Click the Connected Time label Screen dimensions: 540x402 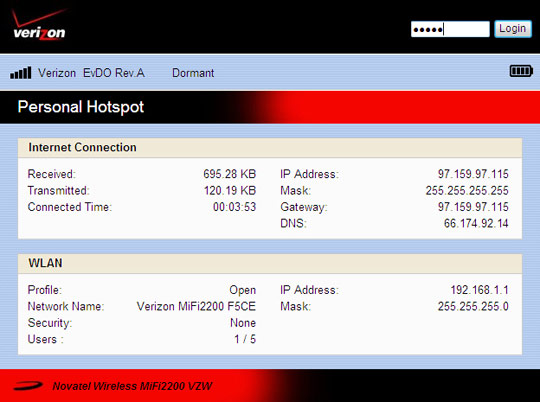tap(70, 207)
